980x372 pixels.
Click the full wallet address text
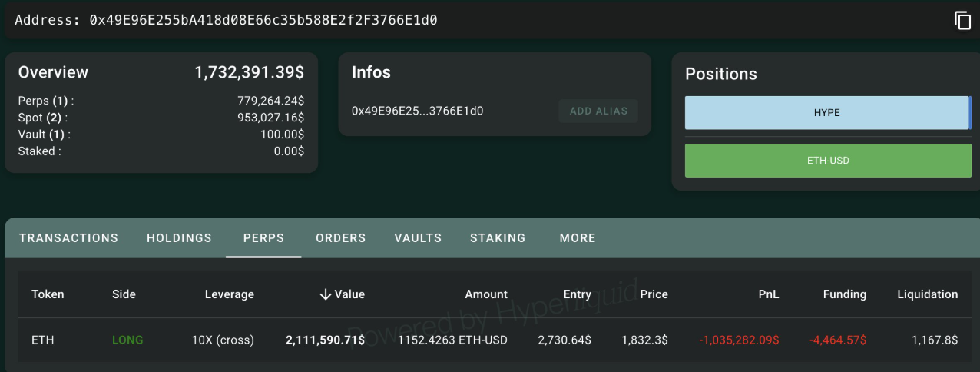263,21
